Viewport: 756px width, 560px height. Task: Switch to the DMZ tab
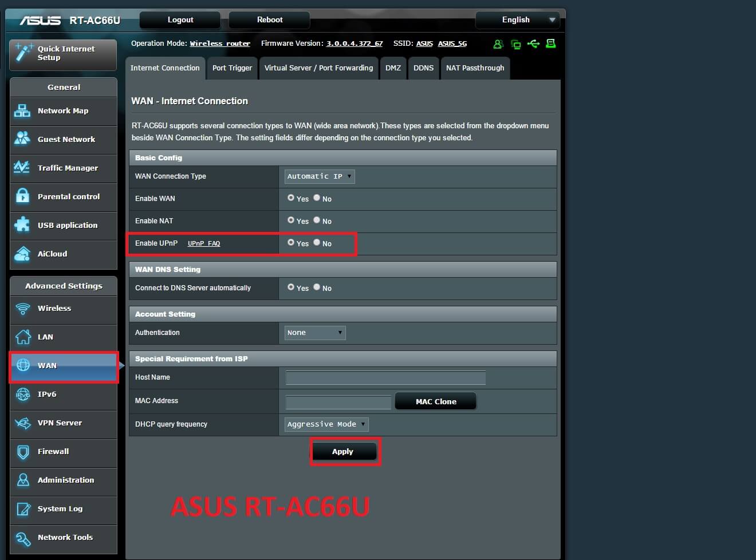[393, 68]
